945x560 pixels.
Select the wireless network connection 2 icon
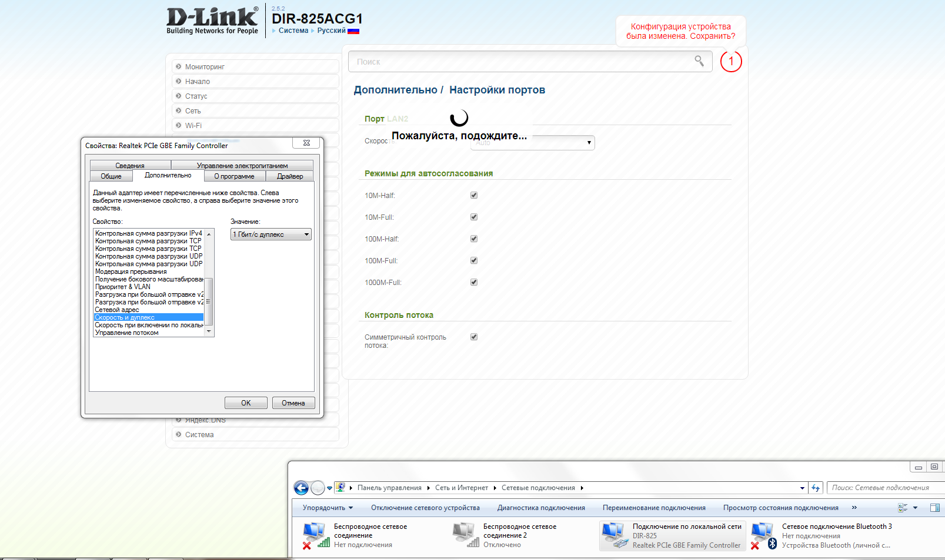click(x=465, y=535)
